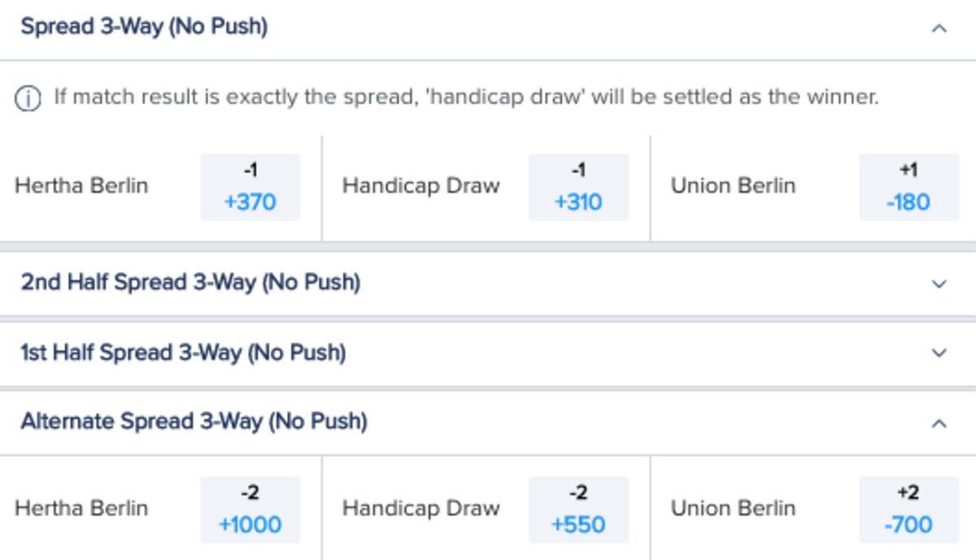Viewport: 976px width, 560px height.
Task: Click the 1st Half Spread 3-Way heading text
Action: 183,353
